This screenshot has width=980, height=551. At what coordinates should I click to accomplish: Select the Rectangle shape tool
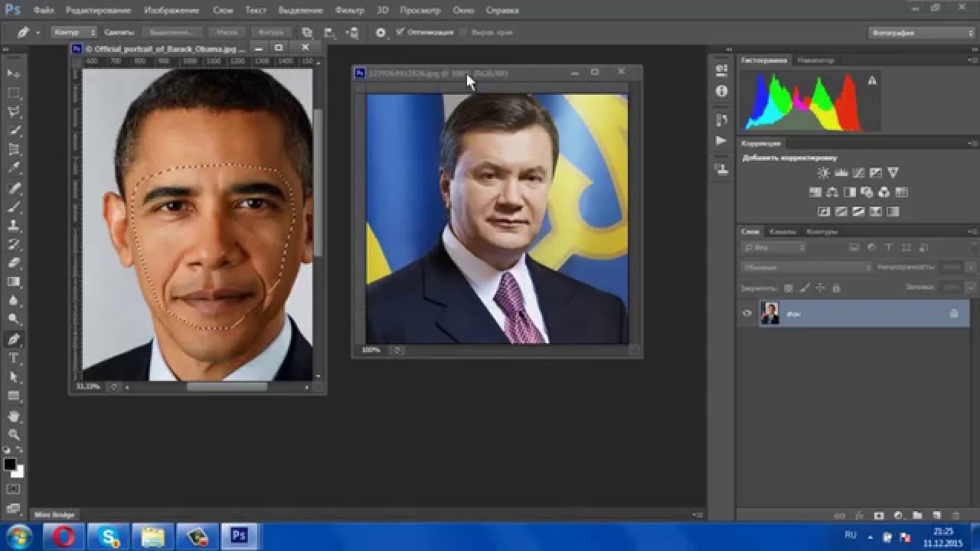click(14, 396)
